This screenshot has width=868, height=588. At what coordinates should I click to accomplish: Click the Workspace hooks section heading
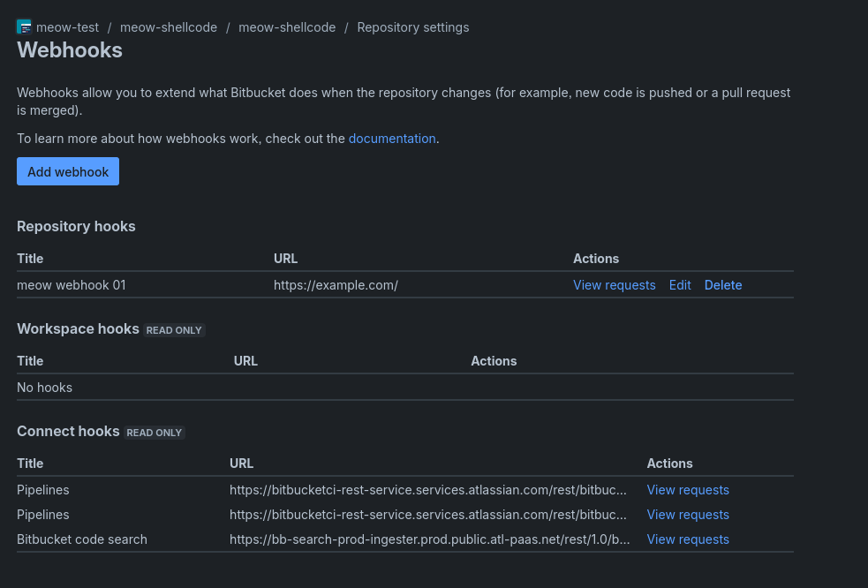78,329
